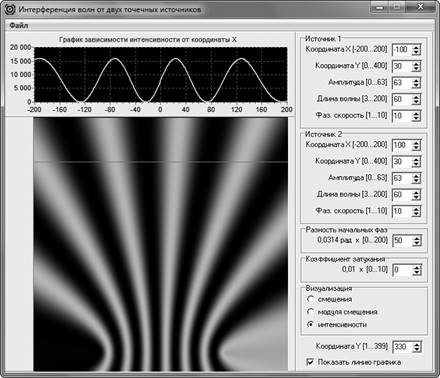Select модуля смещения radio button
Screen dimensions: 440x378
coord(311,312)
